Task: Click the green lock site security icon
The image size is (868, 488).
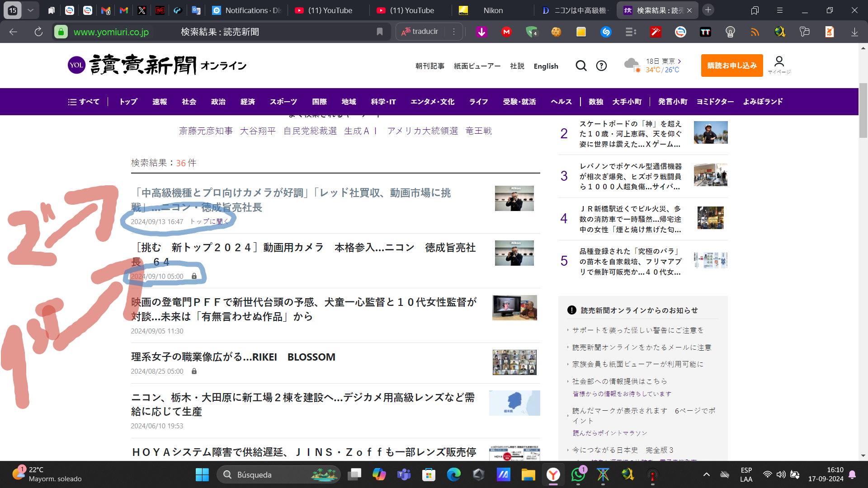Action: (61, 32)
